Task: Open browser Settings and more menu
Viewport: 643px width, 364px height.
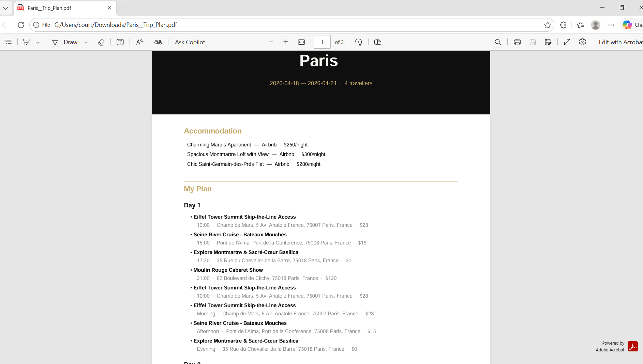Action: pos(611,25)
